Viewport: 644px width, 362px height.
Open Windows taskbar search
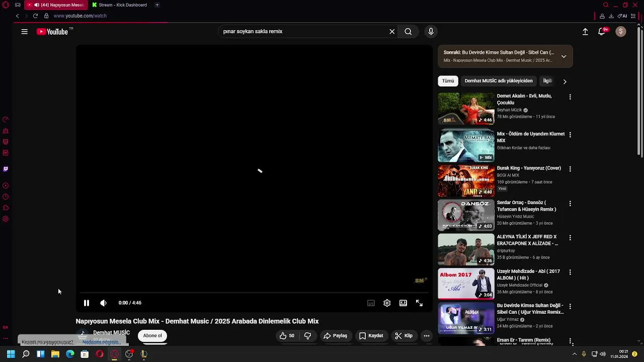[26, 354]
